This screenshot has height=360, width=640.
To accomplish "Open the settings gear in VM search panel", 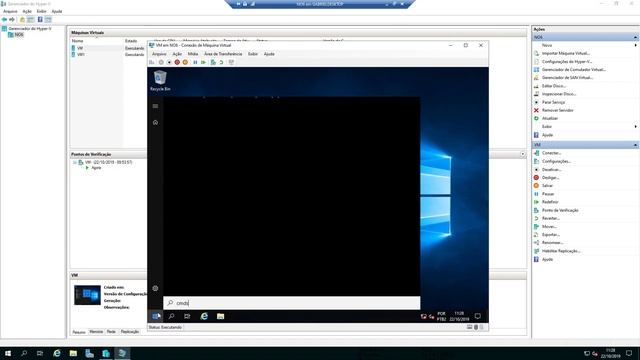I will (155, 288).
